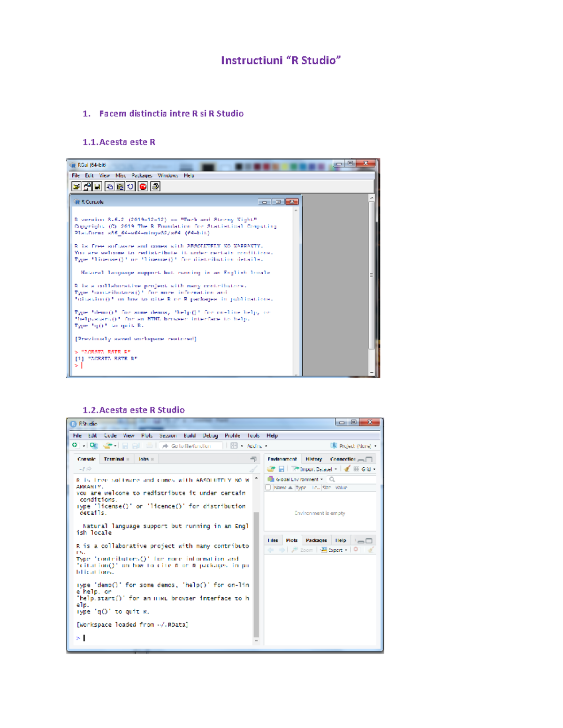Click the Print icon in the RGui toolbar

(155, 186)
